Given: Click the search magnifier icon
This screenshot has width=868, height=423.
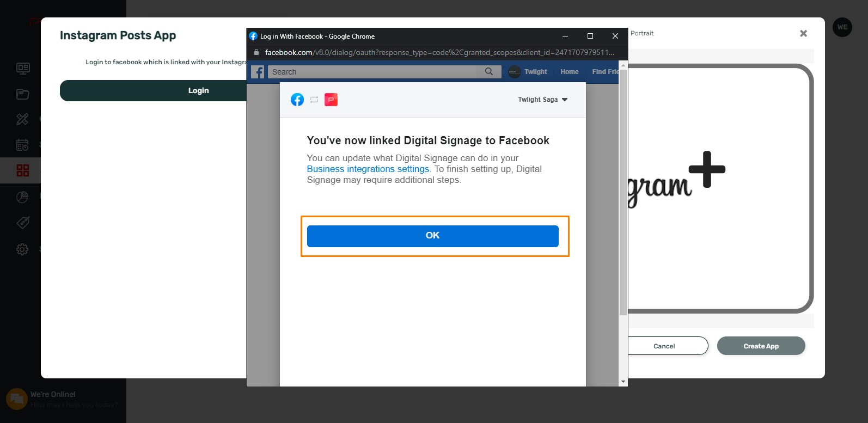Looking at the screenshot, I should [x=489, y=72].
